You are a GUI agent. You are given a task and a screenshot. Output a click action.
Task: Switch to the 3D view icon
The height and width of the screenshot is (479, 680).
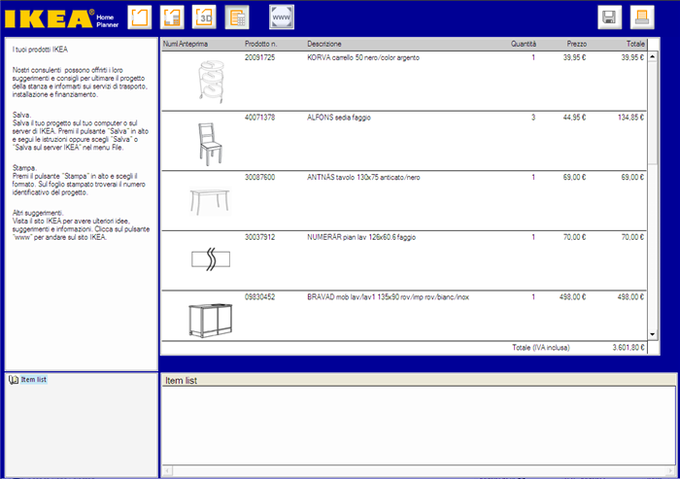click(x=204, y=17)
